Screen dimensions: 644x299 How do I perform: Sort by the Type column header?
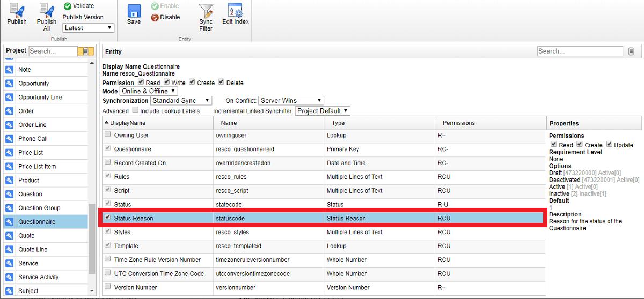click(x=379, y=123)
